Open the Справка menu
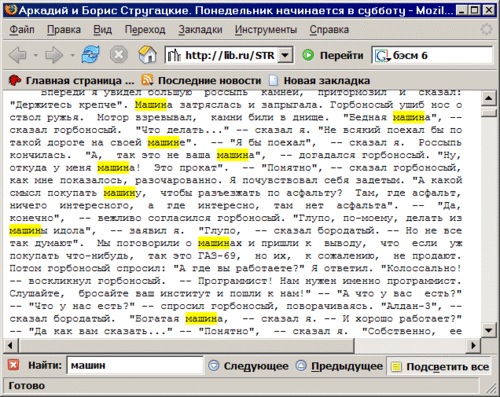 point(329,30)
